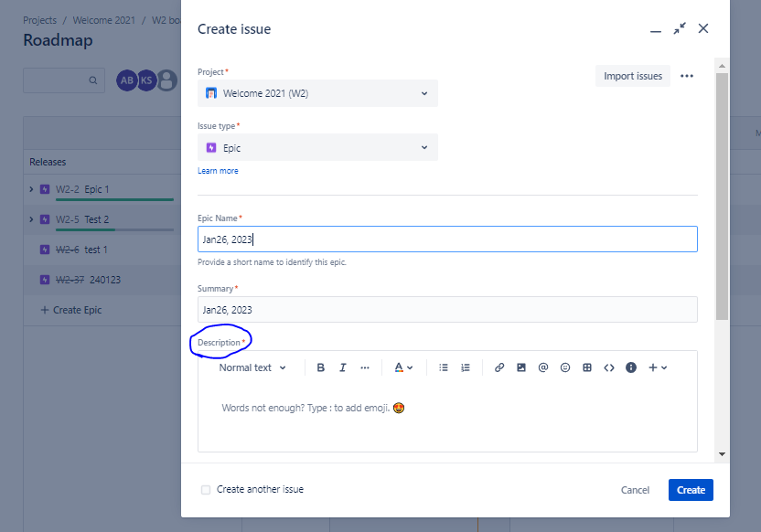Image resolution: width=761 pixels, height=532 pixels.
Task: Insert a link using the link icon
Action: [x=498, y=367]
